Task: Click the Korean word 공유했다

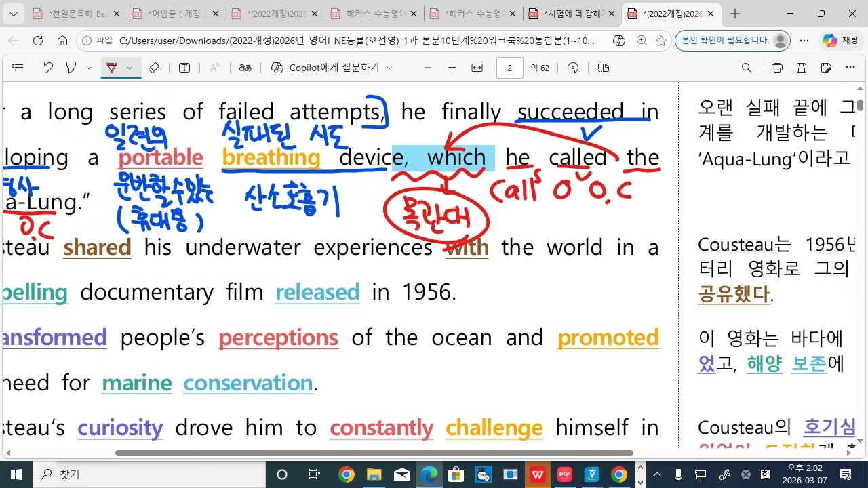Action: [734, 294]
